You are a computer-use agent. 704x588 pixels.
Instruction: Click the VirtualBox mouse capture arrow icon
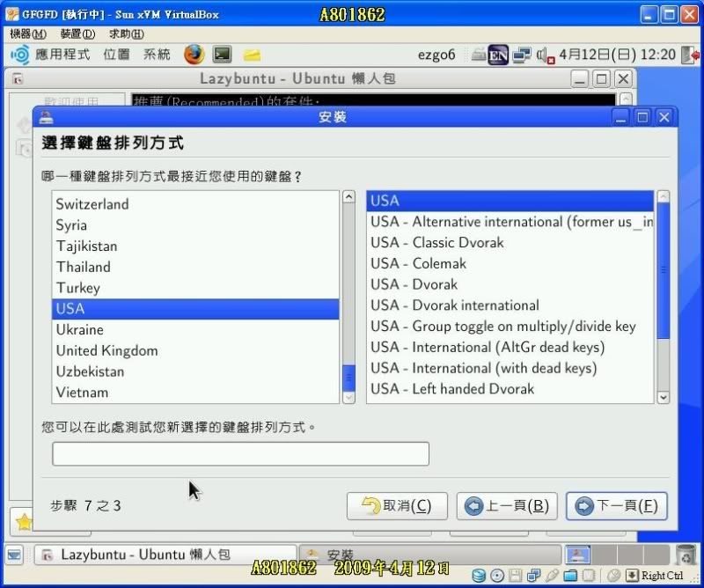(632, 576)
